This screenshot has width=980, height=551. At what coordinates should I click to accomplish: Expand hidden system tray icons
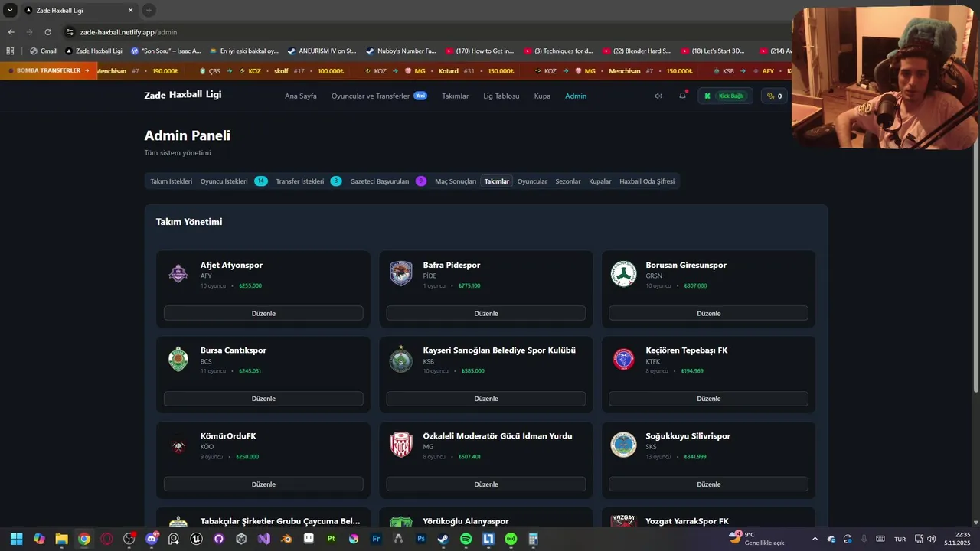pos(815,539)
